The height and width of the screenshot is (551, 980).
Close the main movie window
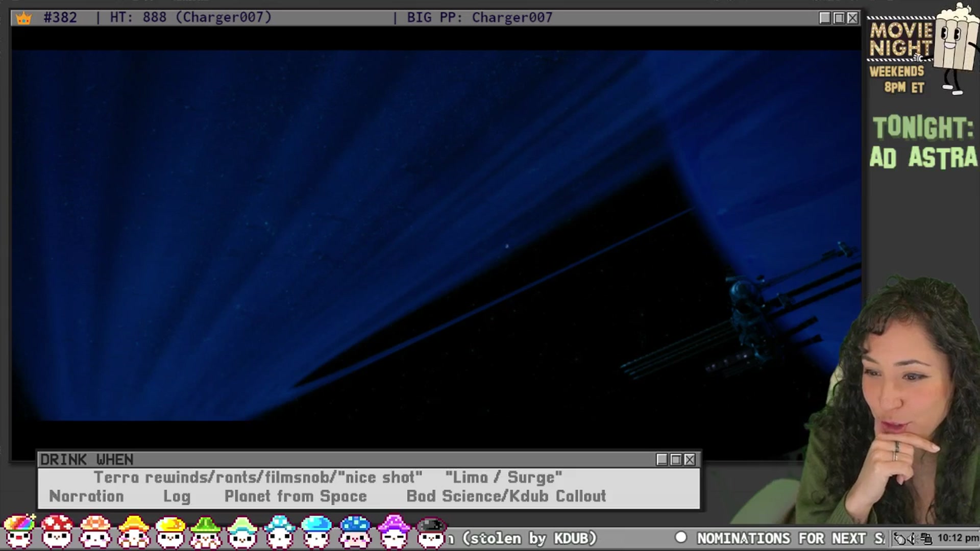click(x=852, y=18)
